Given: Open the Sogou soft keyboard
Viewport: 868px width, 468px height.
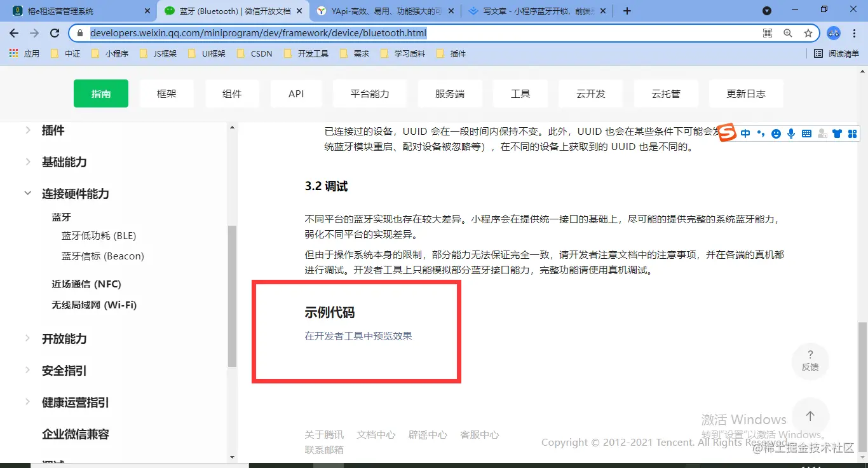Looking at the screenshot, I should (x=806, y=134).
